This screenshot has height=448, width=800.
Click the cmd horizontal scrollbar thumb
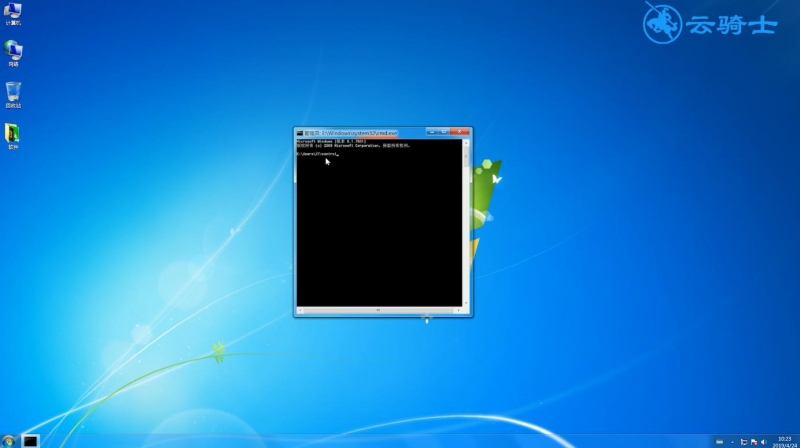pos(378,310)
